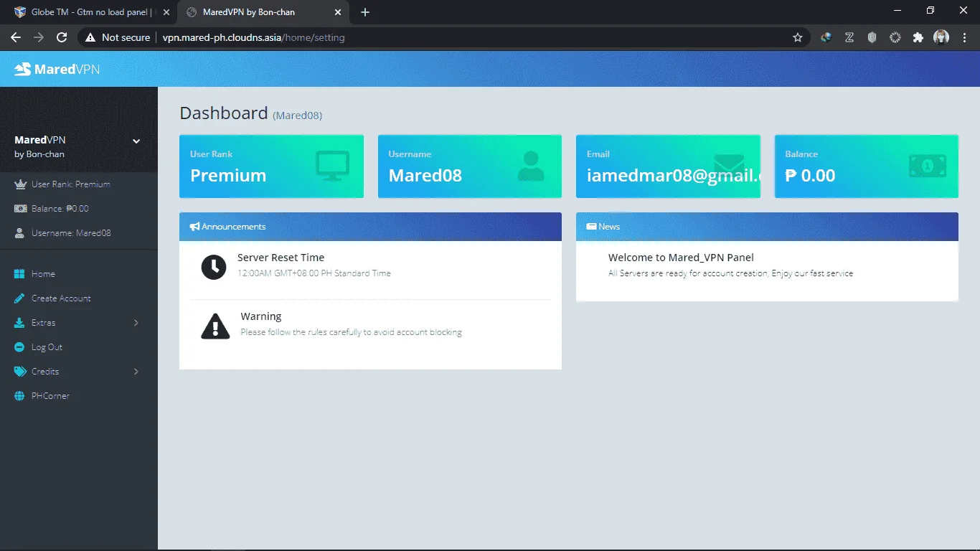This screenshot has width=980, height=551.
Task: Click the Home grid icon
Action: coord(19,274)
